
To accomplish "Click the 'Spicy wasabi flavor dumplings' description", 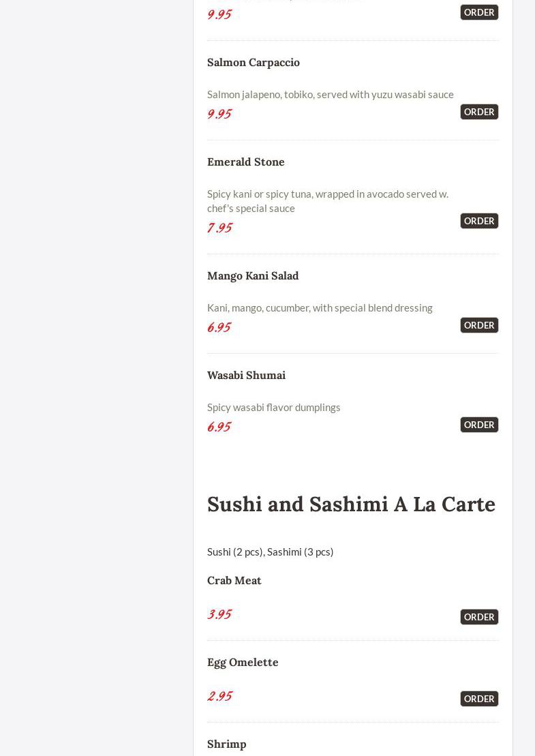I will point(274,407).
